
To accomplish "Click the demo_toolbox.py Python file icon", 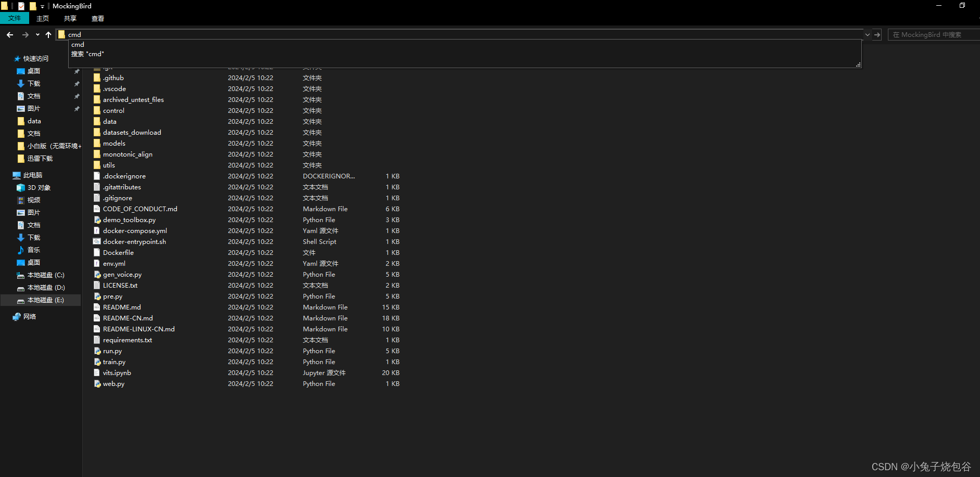I will tap(97, 220).
